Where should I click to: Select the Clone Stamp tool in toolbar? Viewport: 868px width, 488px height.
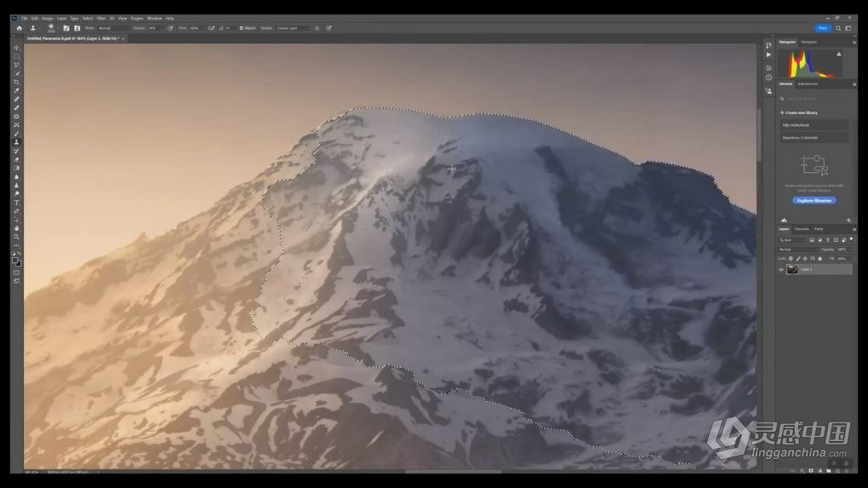(x=17, y=142)
